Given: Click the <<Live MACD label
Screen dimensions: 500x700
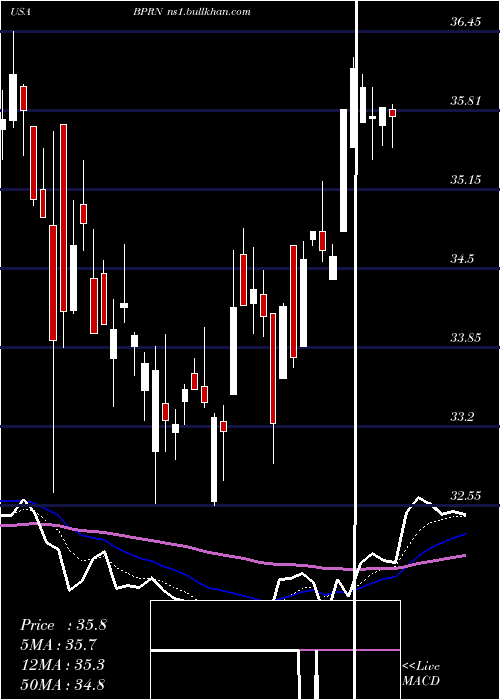Looking at the screenshot, I should point(421,674).
